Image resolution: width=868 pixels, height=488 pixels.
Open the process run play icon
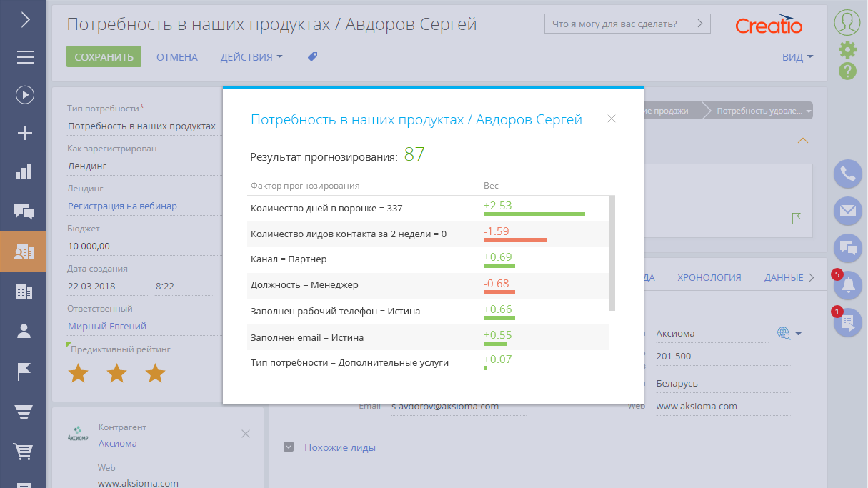[x=25, y=94]
